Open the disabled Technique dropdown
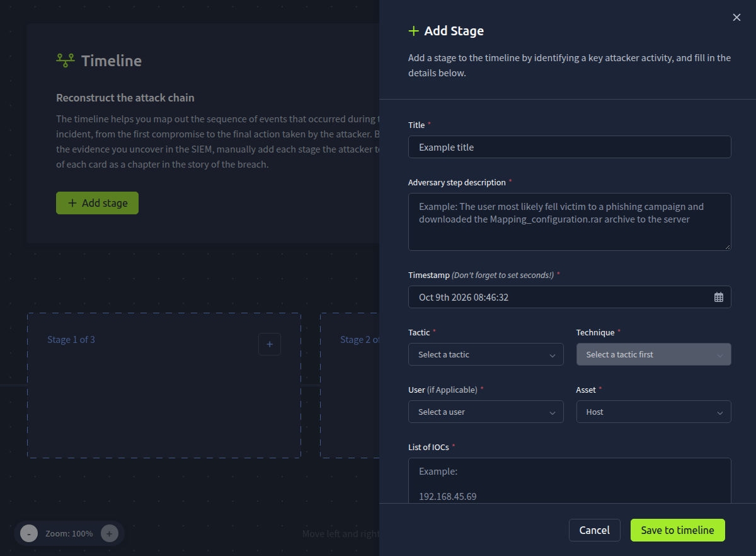Viewport: 756px width, 556px height. click(x=653, y=354)
